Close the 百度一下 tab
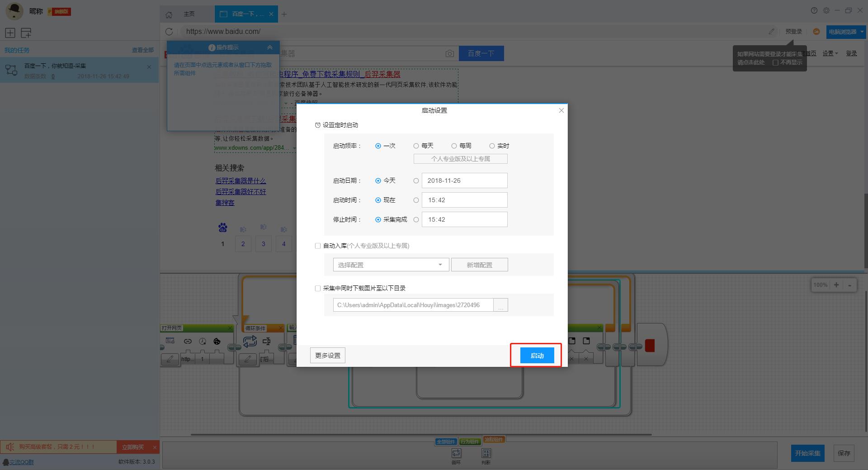This screenshot has height=470, width=868. click(271, 14)
